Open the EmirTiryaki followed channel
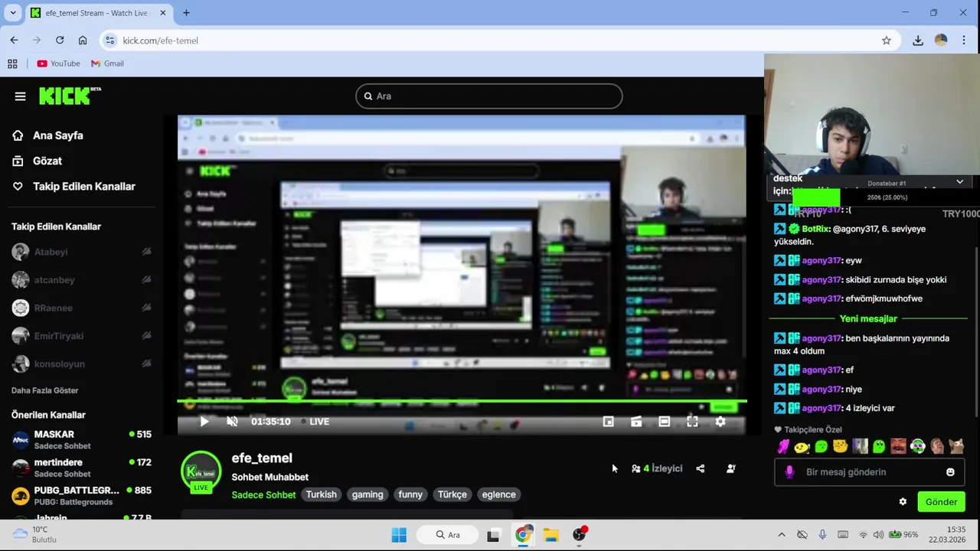This screenshot has width=980, height=551. click(x=59, y=336)
